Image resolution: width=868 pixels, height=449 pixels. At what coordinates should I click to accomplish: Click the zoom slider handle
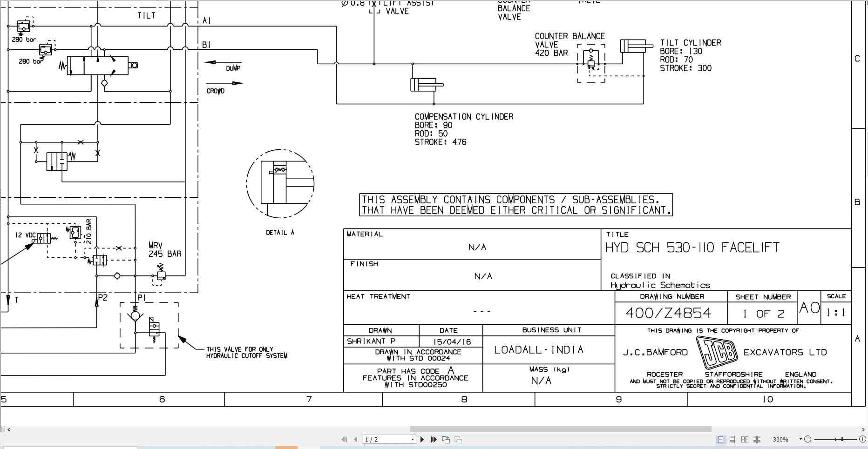pyautogui.click(x=842, y=439)
